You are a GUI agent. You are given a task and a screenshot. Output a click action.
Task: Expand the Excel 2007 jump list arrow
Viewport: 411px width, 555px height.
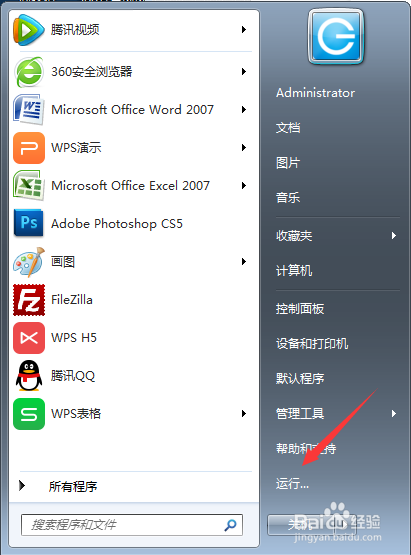click(x=244, y=185)
